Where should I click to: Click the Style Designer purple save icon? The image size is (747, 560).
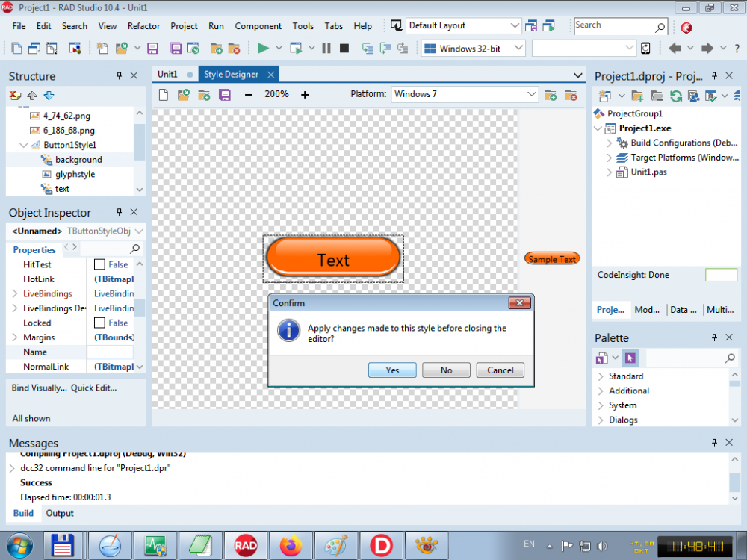pos(225,95)
